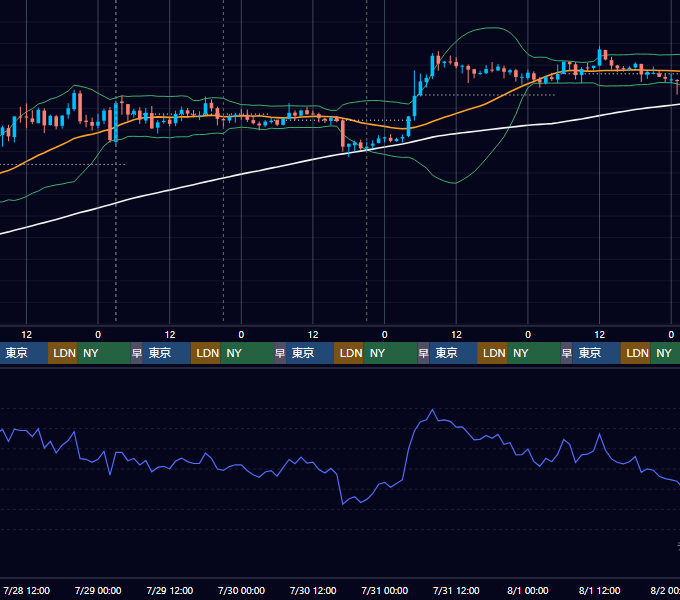680x600 pixels.
Task: Select the LDN session block on 7/28
Action: tap(62, 353)
